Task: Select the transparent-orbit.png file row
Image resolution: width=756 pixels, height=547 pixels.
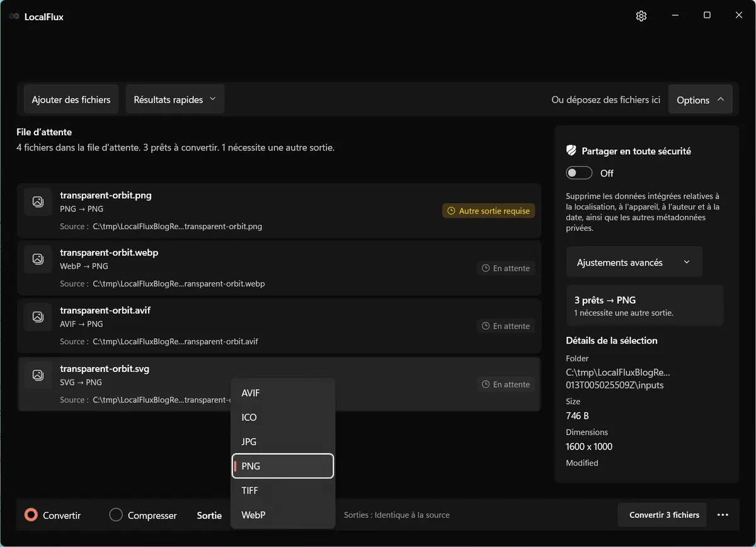Action: tap(279, 211)
